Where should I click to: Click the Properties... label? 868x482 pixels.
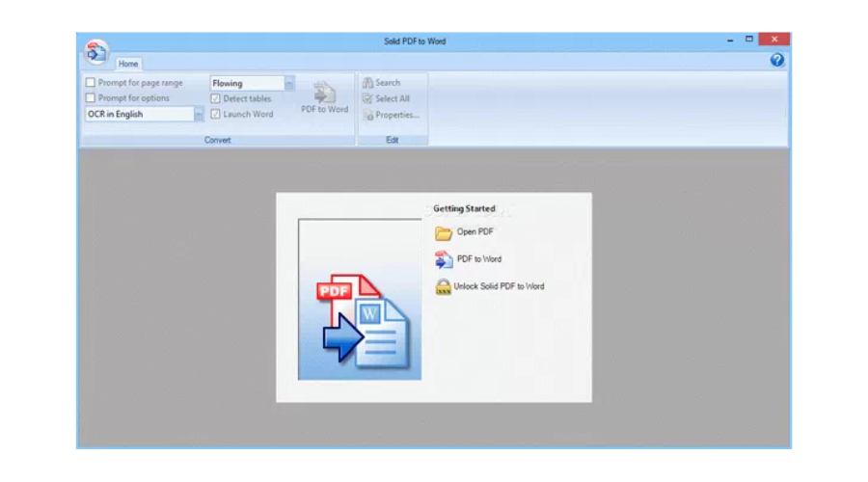pyautogui.click(x=397, y=115)
